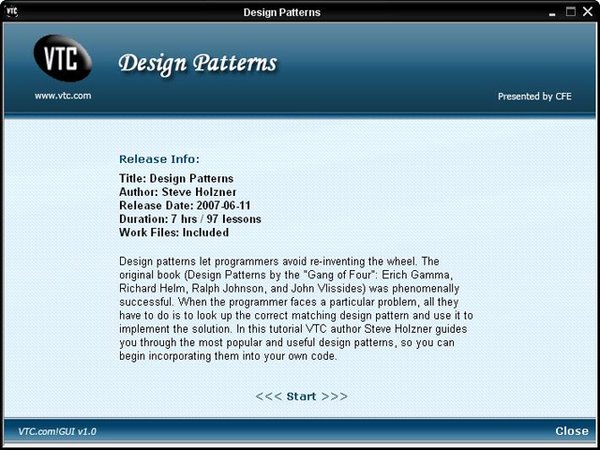600x450 pixels.
Task: Click the window title bar text
Action: (x=299, y=12)
